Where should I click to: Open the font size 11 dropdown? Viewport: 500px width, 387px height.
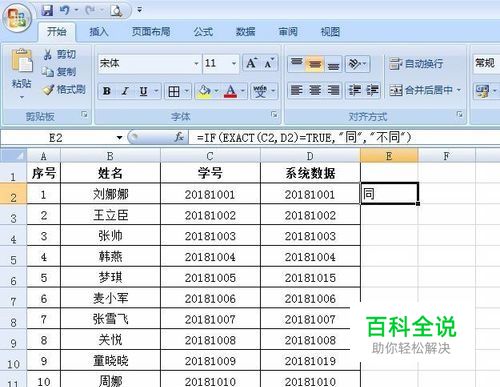point(234,63)
